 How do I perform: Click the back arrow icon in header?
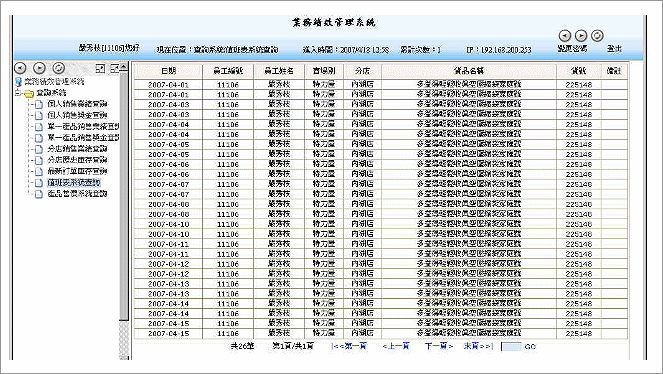click(565, 36)
